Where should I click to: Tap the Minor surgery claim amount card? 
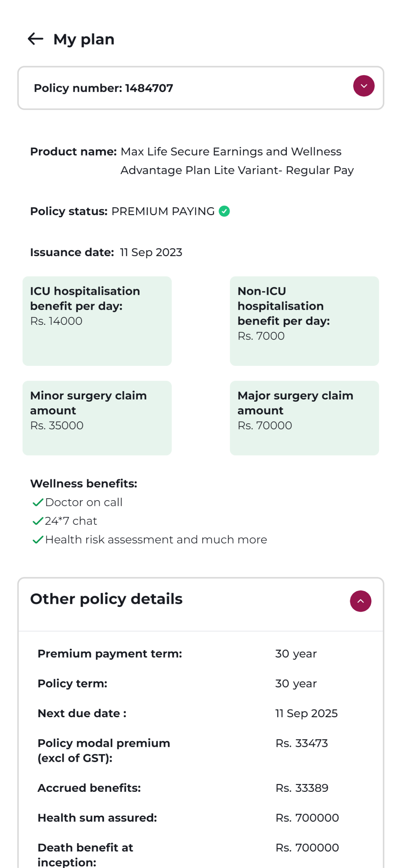click(x=97, y=418)
